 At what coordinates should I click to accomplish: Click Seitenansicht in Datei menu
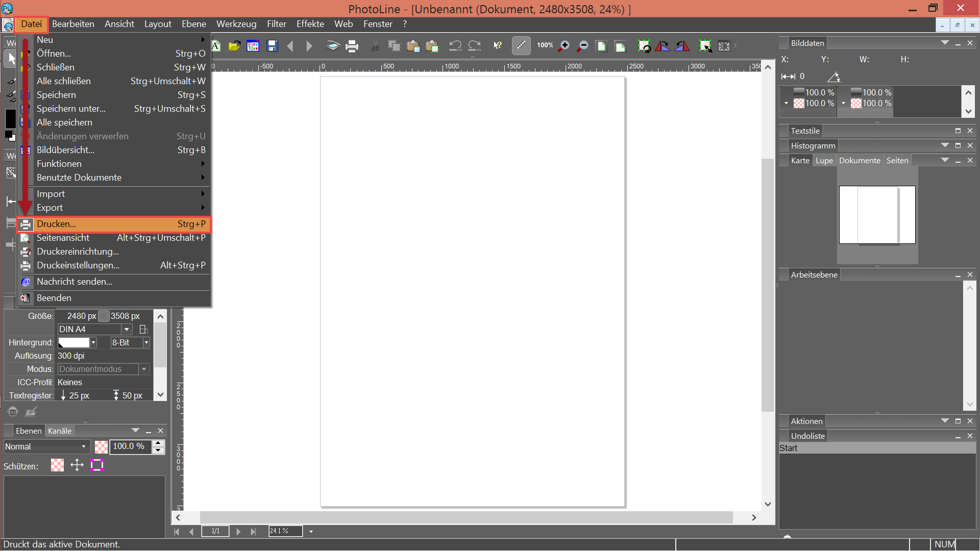pyautogui.click(x=114, y=238)
